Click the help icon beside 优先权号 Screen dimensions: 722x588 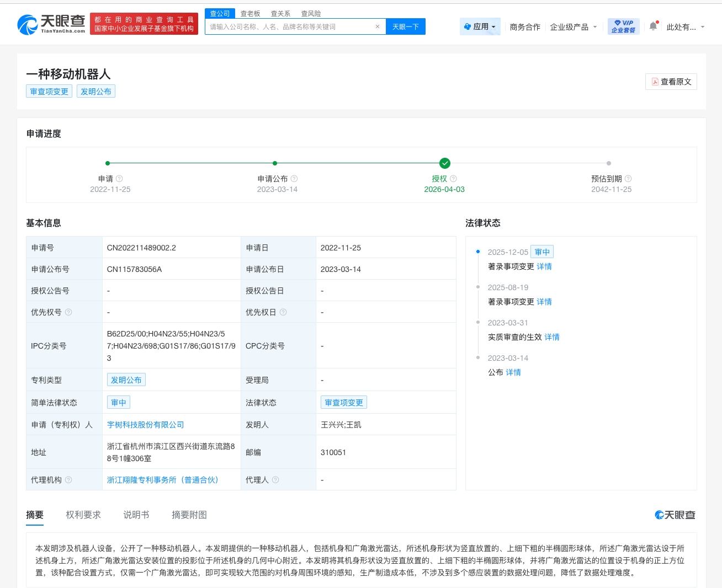coord(67,312)
